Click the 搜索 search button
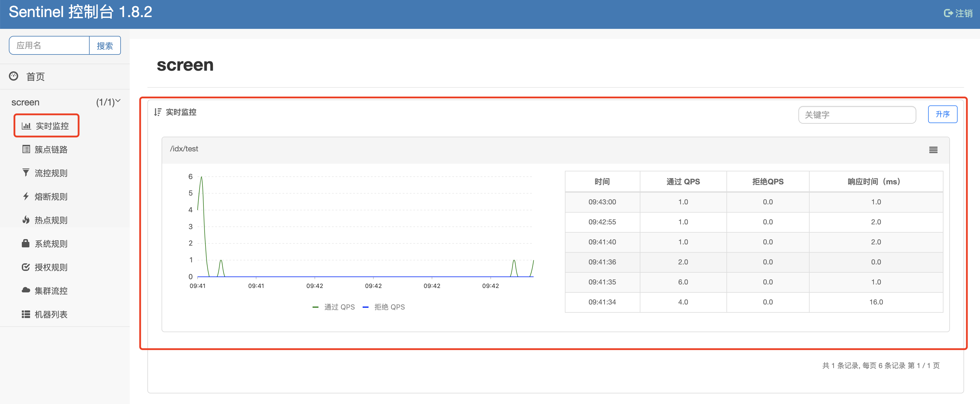The height and width of the screenshot is (404, 980). pos(105,45)
